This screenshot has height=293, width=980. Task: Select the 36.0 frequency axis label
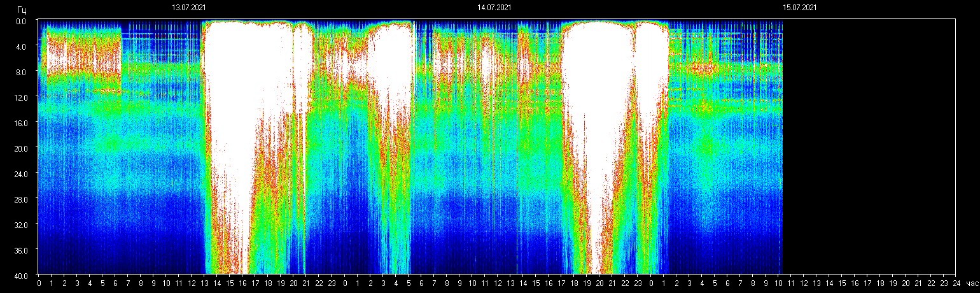pyautogui.click(x=21, y=250)
